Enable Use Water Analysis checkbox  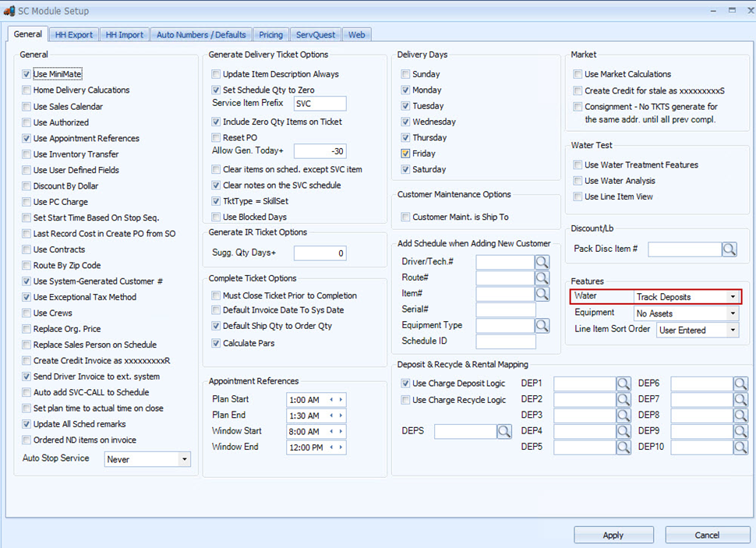pos(578,181)
